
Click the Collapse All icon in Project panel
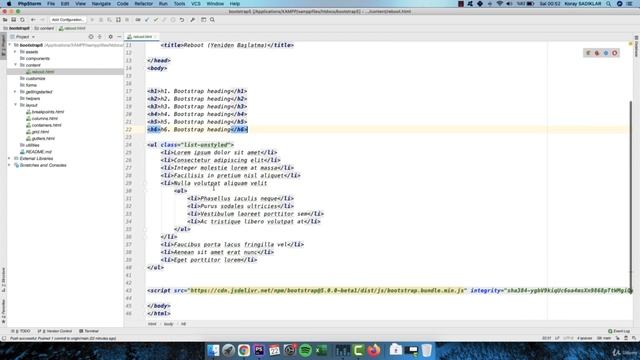pyautogui.click(x=100, y=37)
